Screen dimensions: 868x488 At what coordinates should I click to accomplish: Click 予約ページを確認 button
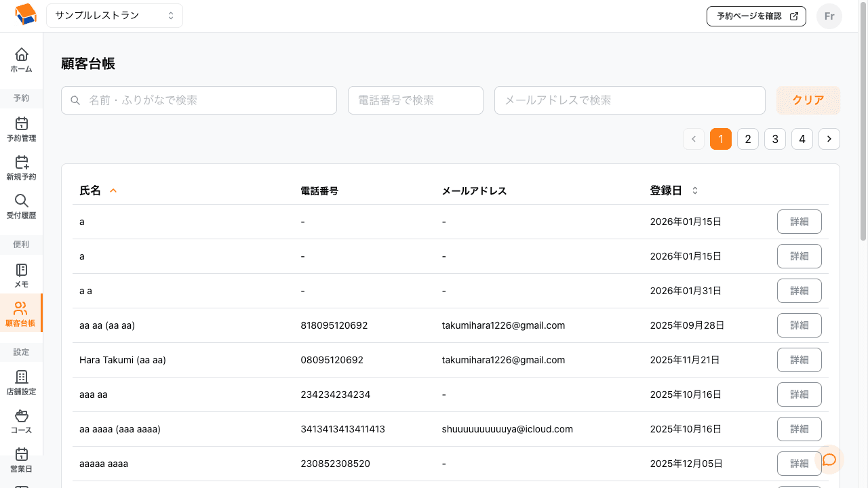[x=756, y=16]
